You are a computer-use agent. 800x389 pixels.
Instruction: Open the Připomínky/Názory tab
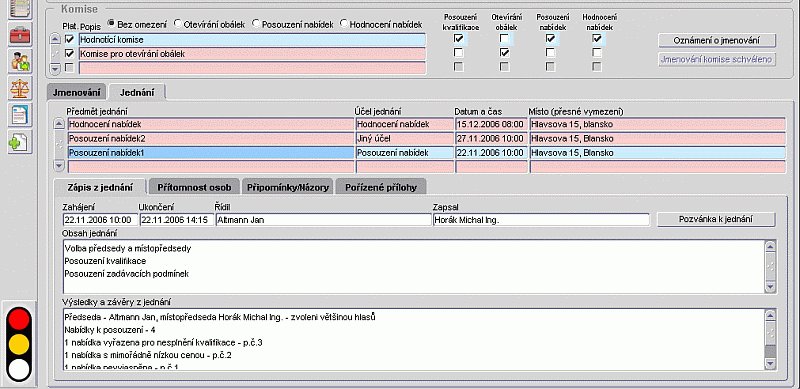pyautogui.click(x=288, y=187)
